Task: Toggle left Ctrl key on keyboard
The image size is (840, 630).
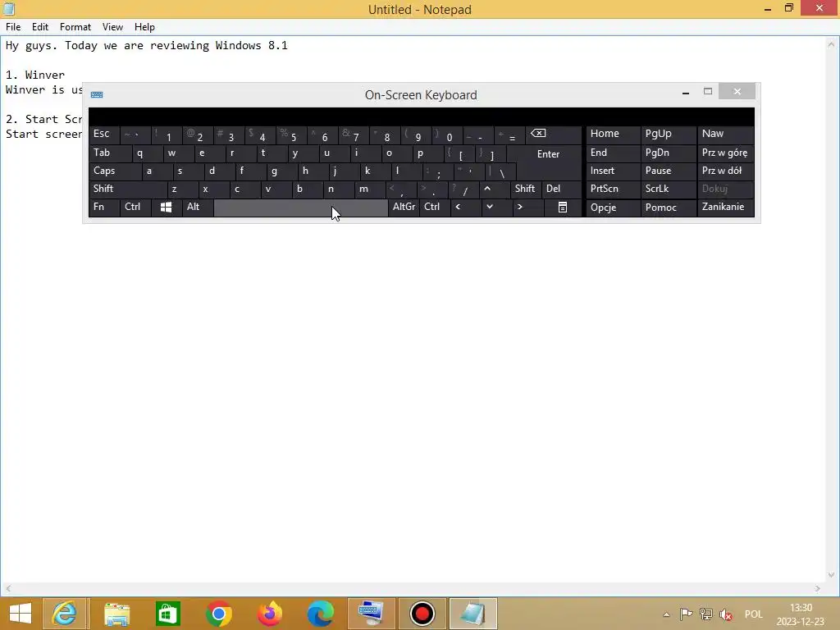Action: point(135,207)
